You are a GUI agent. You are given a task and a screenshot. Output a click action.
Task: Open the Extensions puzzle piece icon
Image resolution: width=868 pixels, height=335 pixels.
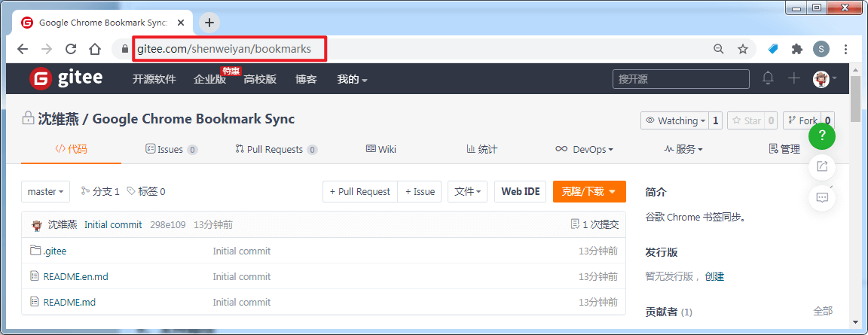pyautogui.click(x=797, y=49)
